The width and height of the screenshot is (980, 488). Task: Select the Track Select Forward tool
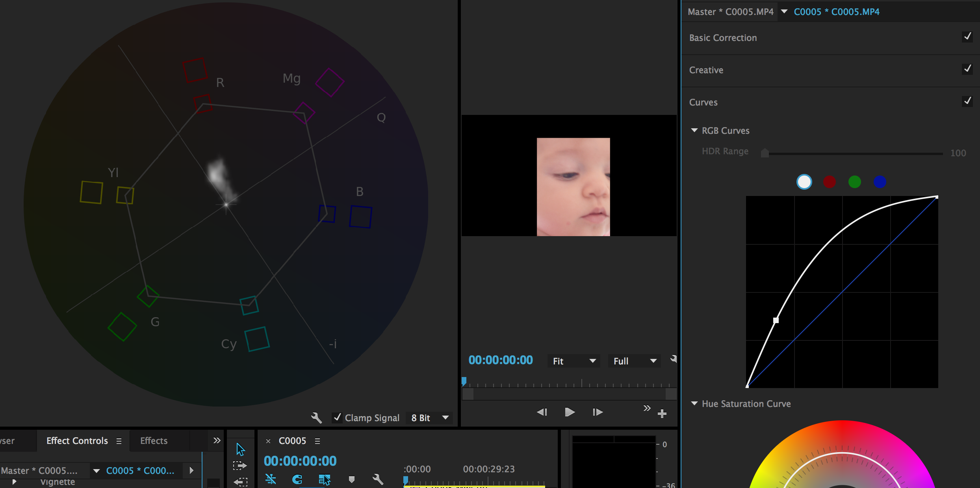click(x=240, y=466)
